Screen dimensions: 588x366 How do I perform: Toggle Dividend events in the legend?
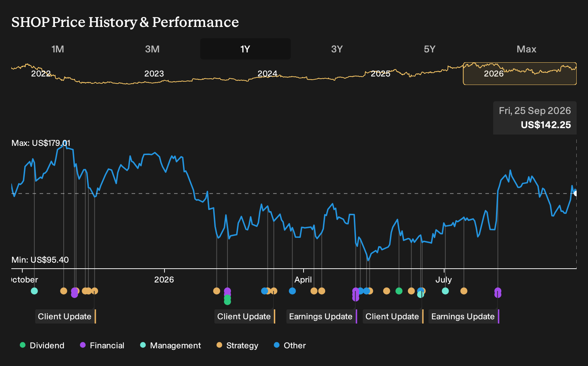pyautogui.click(x=42, y=345)
